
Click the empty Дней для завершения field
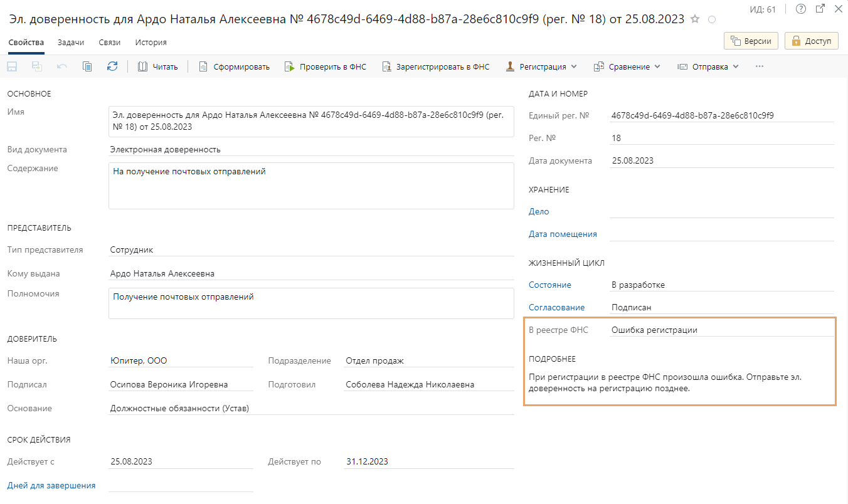181,485
